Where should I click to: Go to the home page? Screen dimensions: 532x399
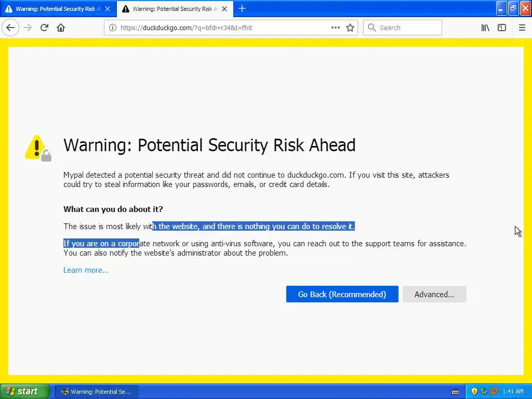point(61,28)
